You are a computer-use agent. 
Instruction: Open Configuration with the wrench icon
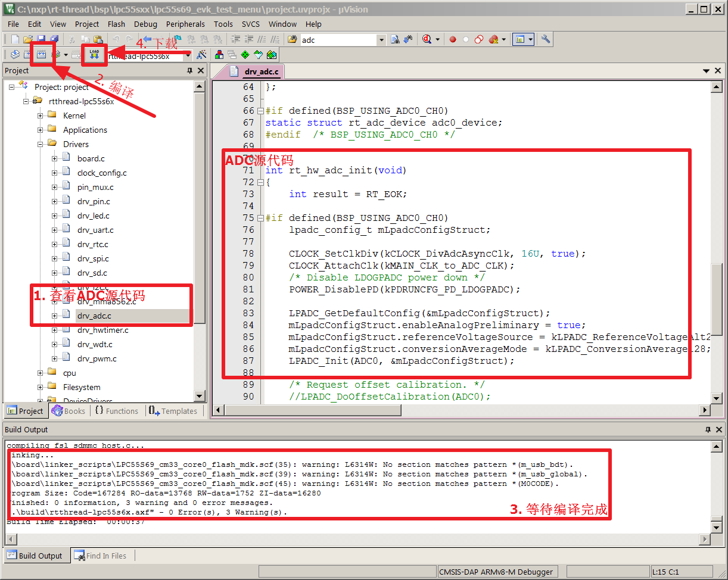point(546,40)
